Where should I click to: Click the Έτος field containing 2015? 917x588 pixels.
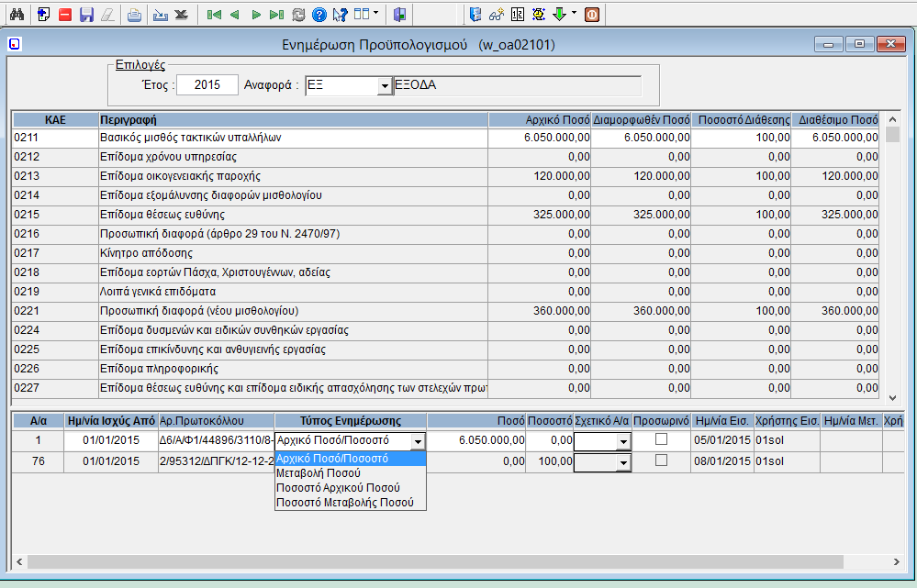(207, 84)
